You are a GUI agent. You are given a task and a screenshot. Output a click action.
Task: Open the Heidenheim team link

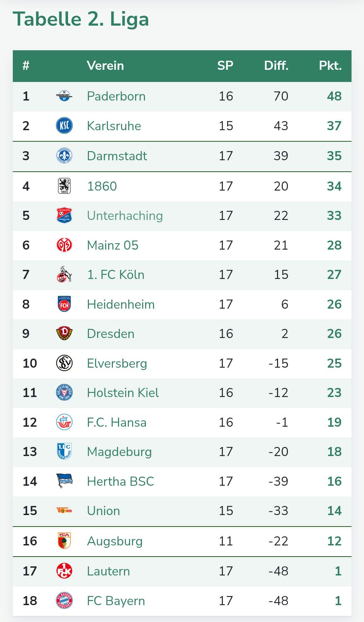[x=121, y=305]
